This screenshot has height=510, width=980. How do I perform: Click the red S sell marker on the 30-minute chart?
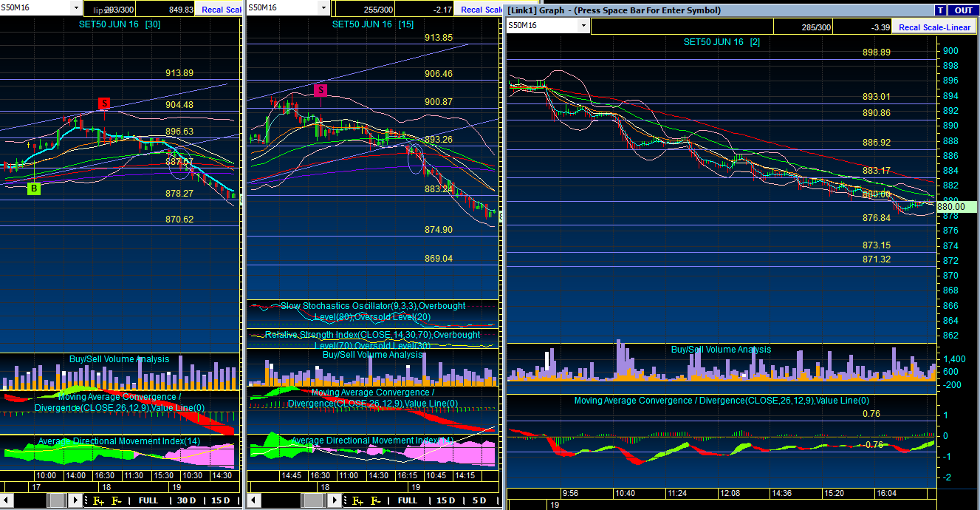(105, 103)
